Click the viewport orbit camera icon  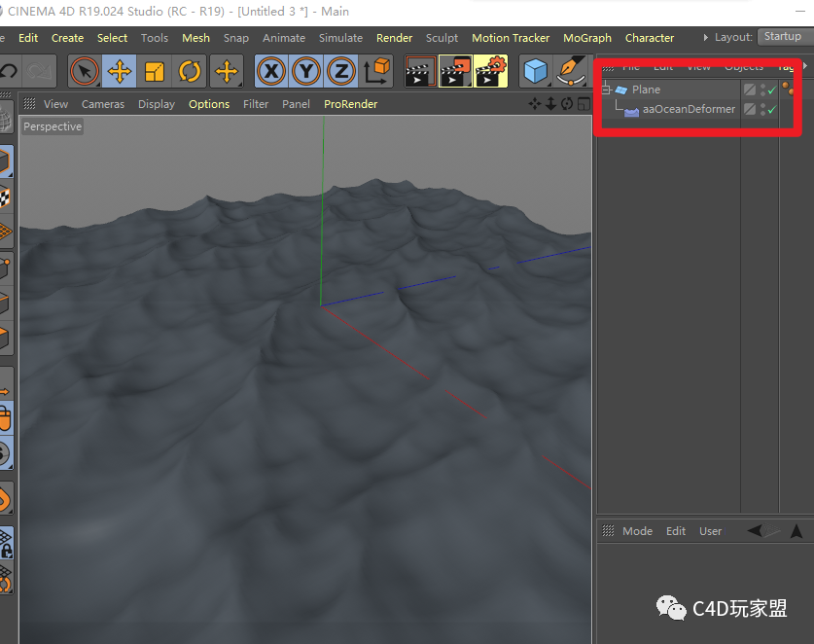567,104
